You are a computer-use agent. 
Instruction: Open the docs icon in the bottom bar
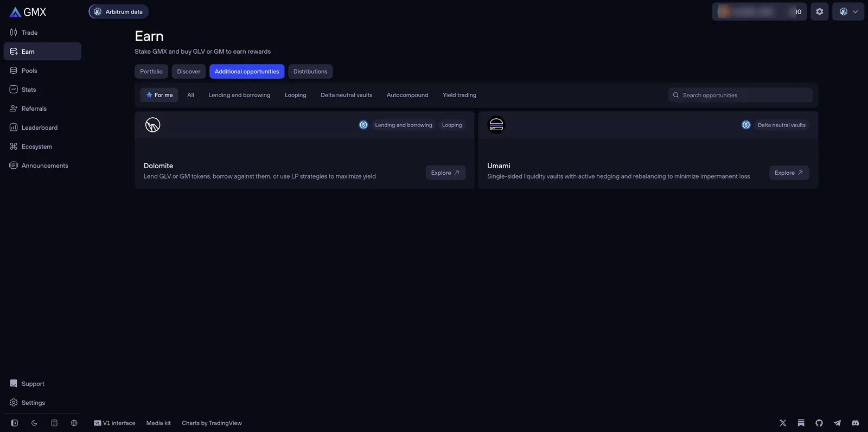(54, 423)
